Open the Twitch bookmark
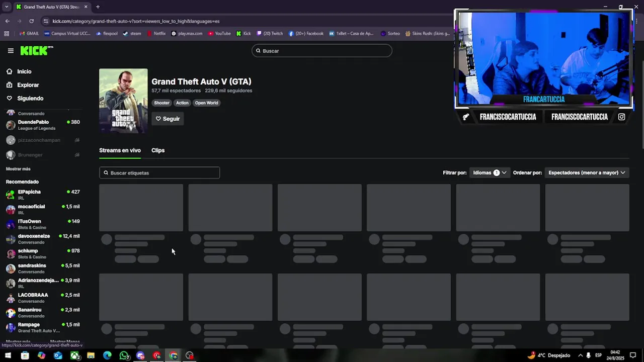 (x=270, y=34)
